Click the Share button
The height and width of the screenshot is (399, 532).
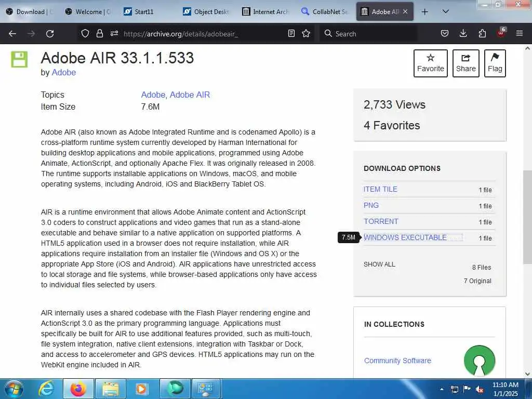click(466, 63)
